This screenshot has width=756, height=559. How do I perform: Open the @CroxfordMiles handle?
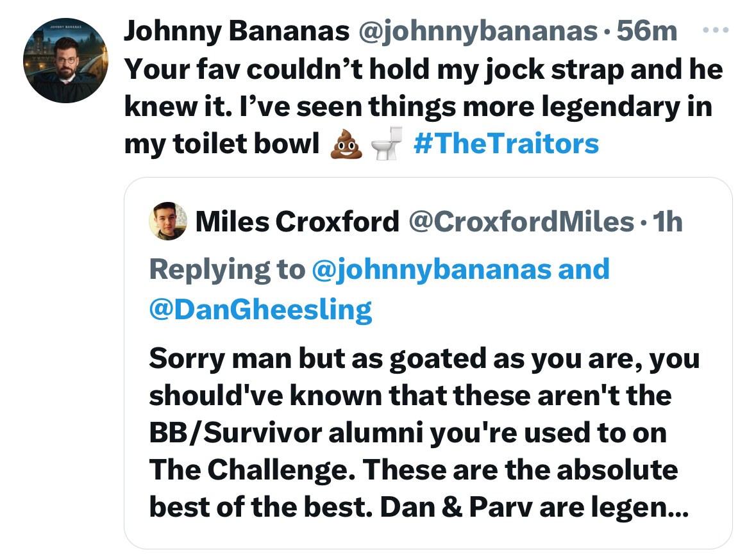pyautogui.click(x=521, y=222)
